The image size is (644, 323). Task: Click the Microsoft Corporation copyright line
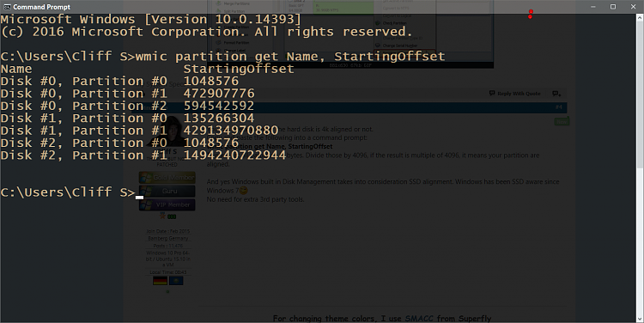[x=206, y=32]
